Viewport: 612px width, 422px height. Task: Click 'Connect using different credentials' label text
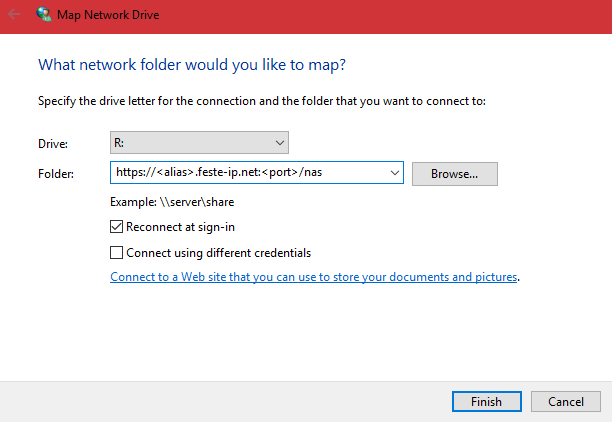click(x=219, y=253)
